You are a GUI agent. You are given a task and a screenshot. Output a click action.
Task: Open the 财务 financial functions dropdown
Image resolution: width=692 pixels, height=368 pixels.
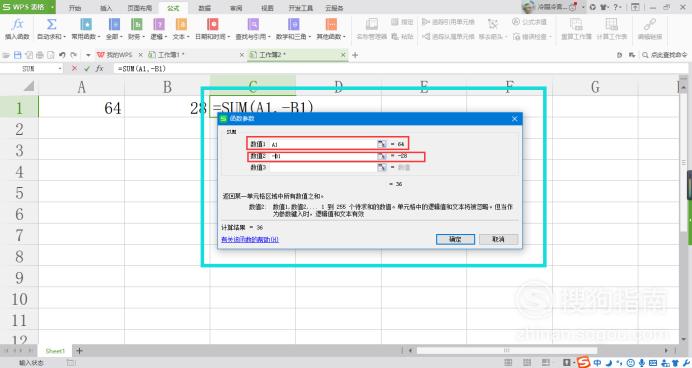(x=136, y=29)
